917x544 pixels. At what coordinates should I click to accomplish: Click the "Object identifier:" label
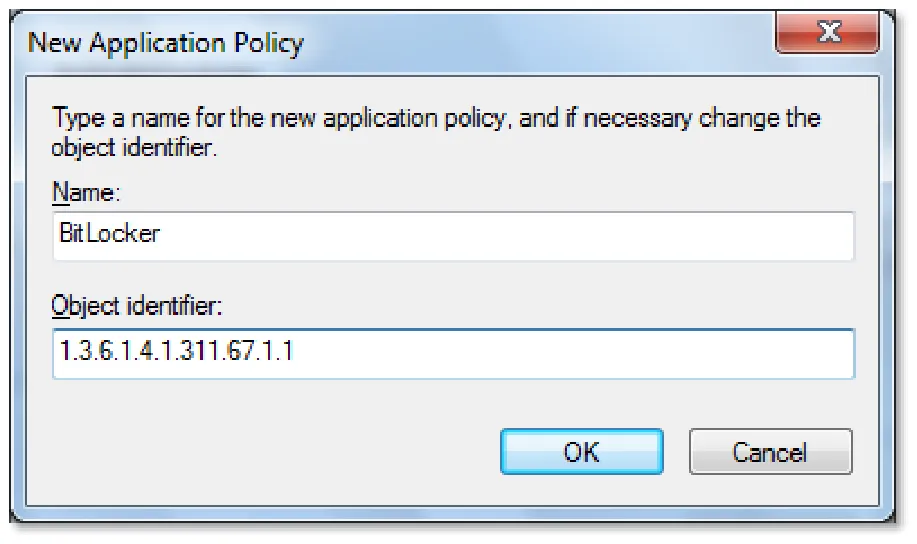pyautogui.click(x=137, y=306)
